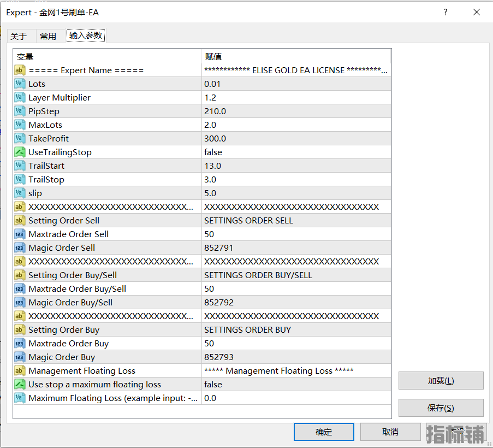Select the TakeProfit variable name
This screenshot has height=448, width=493.
click(49, 138)
